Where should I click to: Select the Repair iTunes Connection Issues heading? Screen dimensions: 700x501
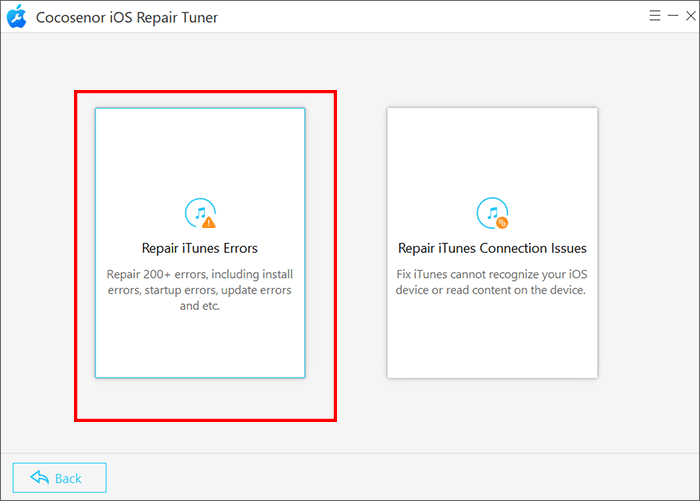[492, 248]
